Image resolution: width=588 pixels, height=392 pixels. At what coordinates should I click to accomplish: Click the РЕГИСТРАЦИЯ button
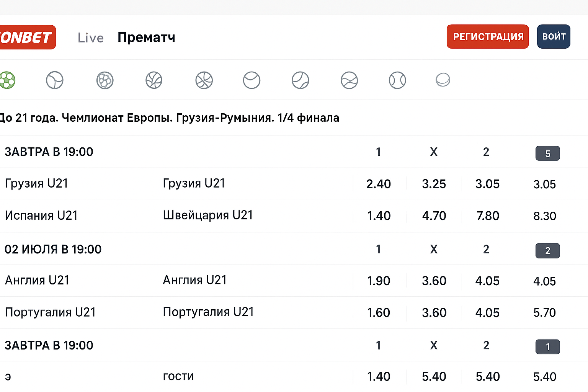click(x=487, y=36)
